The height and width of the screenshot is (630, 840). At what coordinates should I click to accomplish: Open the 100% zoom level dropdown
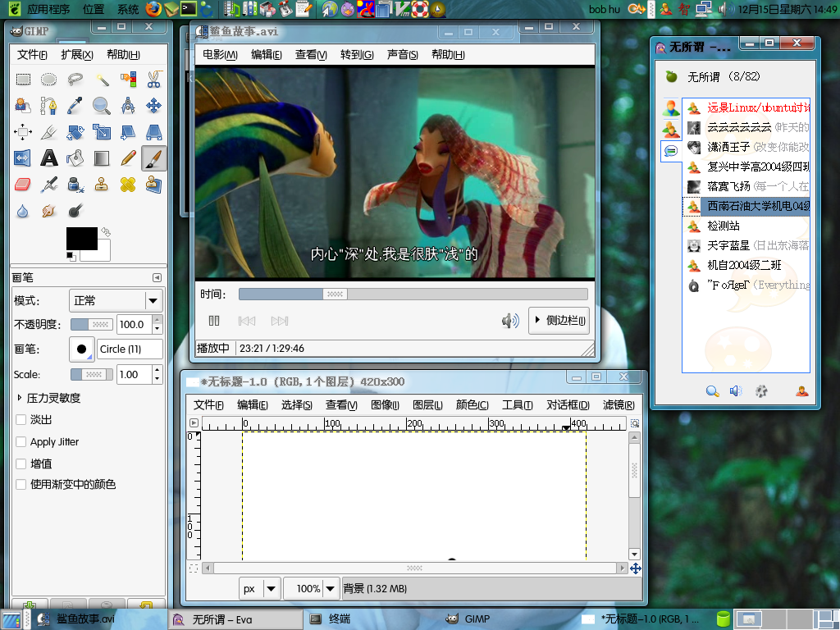click(312, 589)
